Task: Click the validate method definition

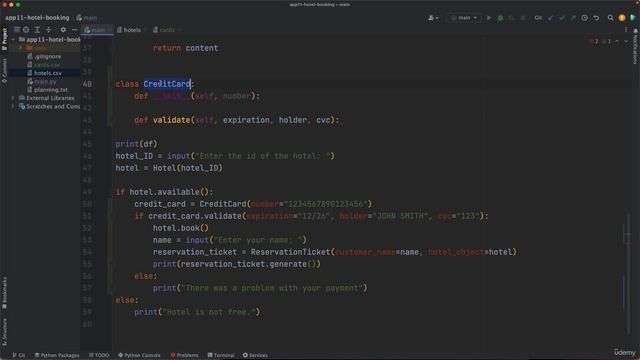Action: tap(171, 120)
